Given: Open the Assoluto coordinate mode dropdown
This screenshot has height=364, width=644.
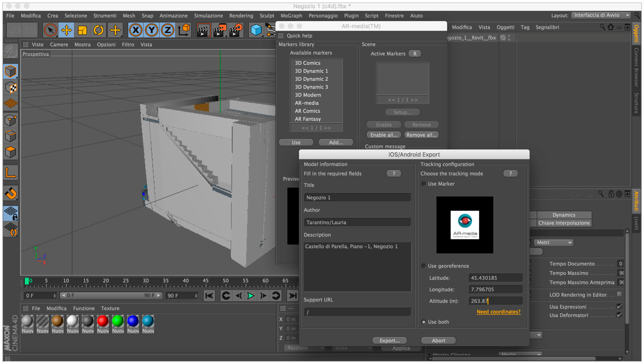Looking at the screenshot, I should point(305,347).
